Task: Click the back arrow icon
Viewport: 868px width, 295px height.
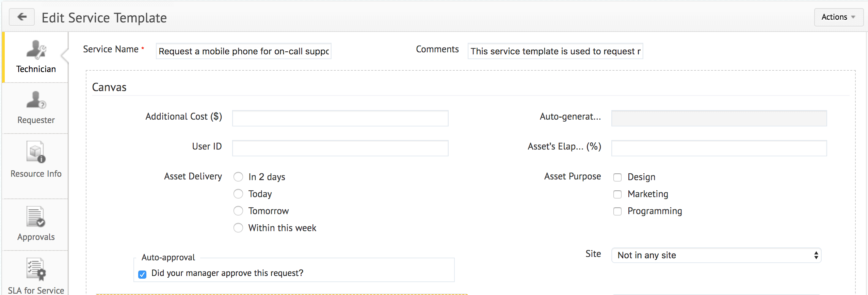Action: pos(22,17)
